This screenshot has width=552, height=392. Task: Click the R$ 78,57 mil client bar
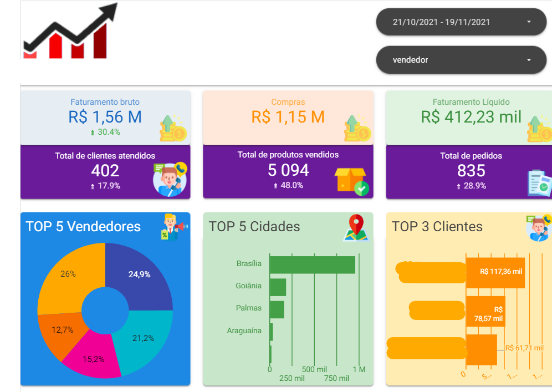click(485, 312)
